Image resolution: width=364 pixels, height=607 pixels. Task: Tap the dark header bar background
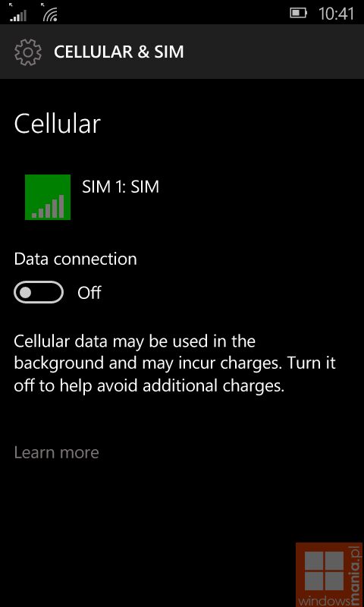182,52
